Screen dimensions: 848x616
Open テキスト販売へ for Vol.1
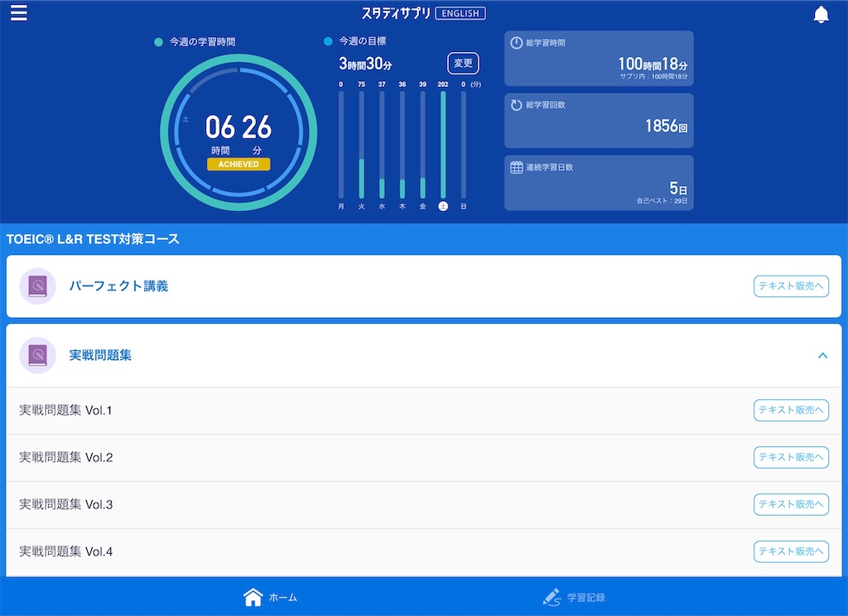(x=791, y=411)
